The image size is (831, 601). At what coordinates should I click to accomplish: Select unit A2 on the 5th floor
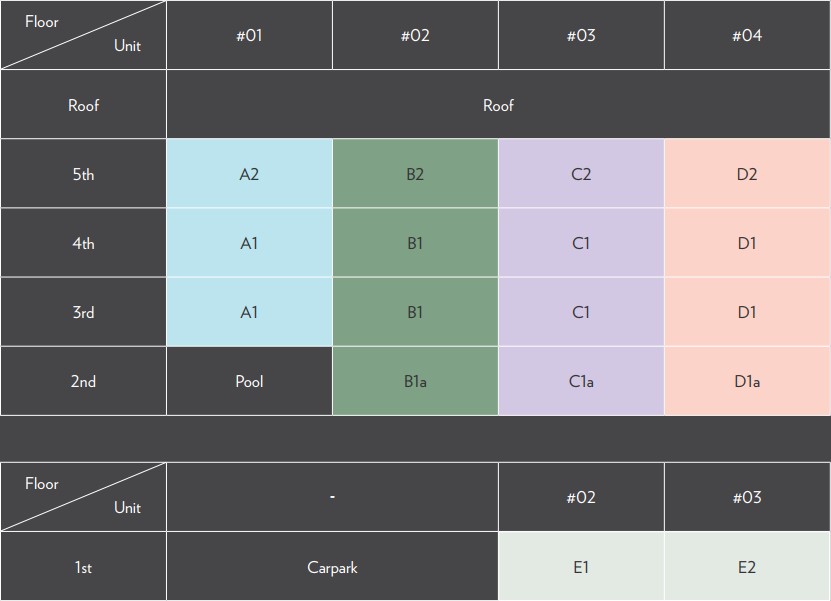[x=249, y=173]
